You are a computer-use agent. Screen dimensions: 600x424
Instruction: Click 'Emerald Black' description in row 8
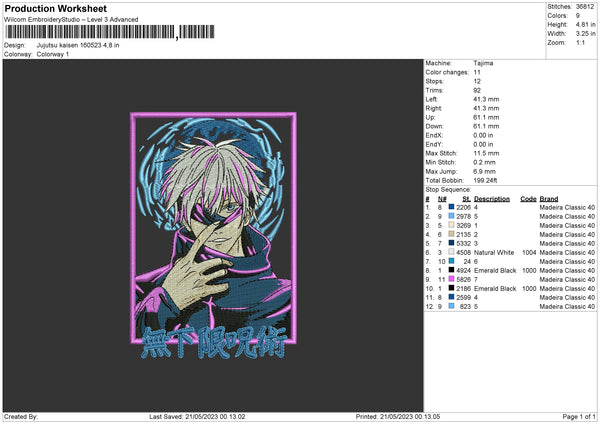click(495, 271)
